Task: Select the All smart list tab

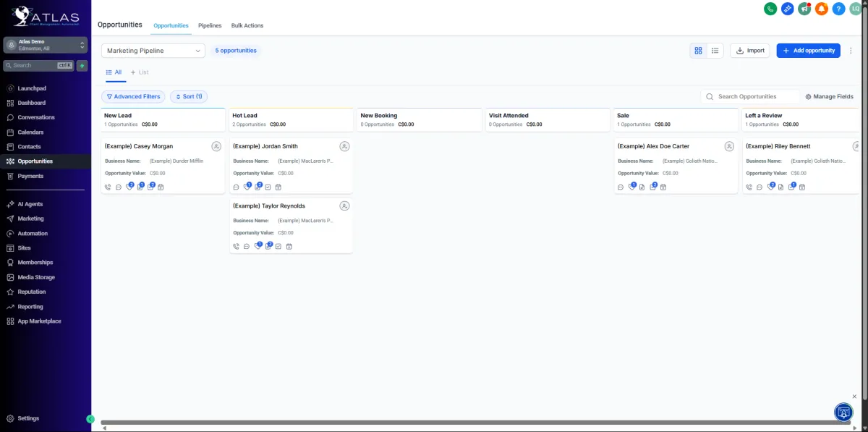Action: tap(114, 72)
